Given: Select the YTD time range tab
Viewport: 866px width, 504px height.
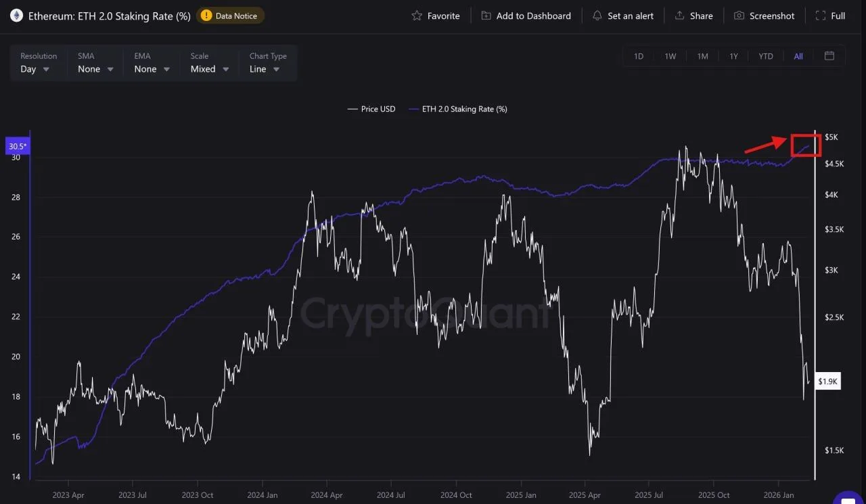Looking at the screenshot, I should [765, 56].
